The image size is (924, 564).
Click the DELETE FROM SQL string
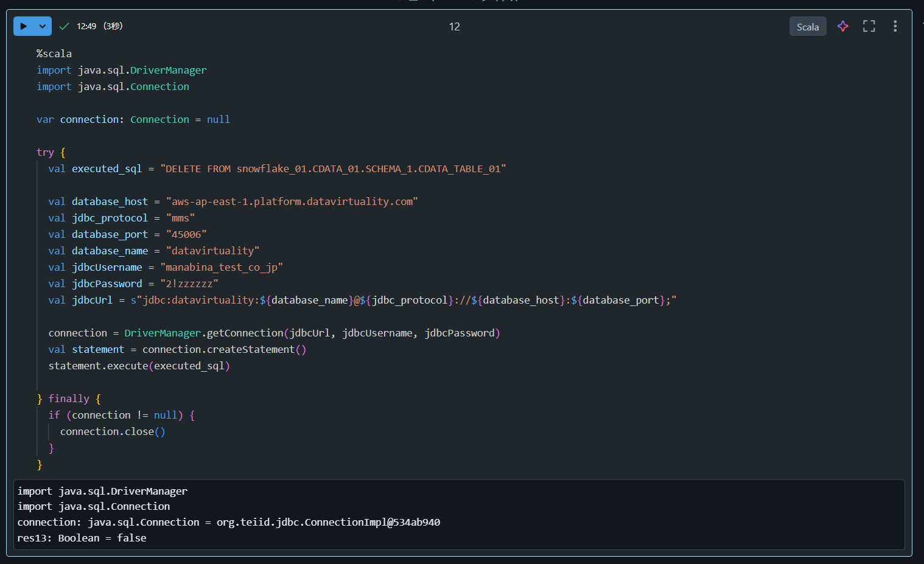[x=333, y=169]
